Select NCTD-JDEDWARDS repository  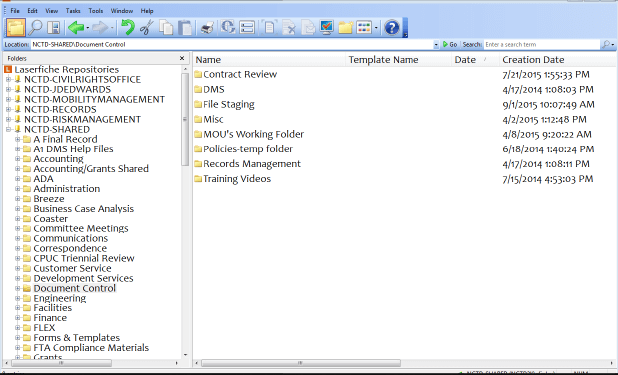[x=67, y=89]
